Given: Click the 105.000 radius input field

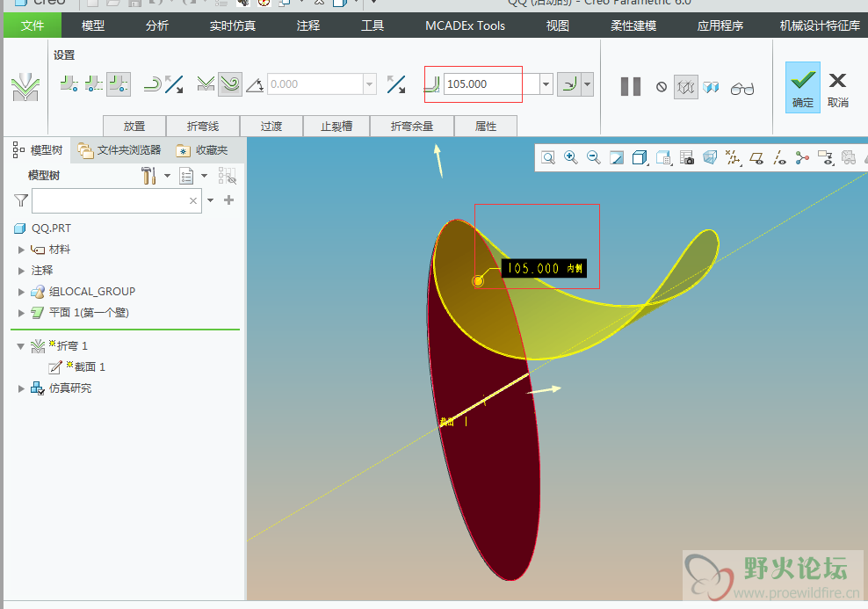Looking at the screenshot, I should (x=491, y=84).
